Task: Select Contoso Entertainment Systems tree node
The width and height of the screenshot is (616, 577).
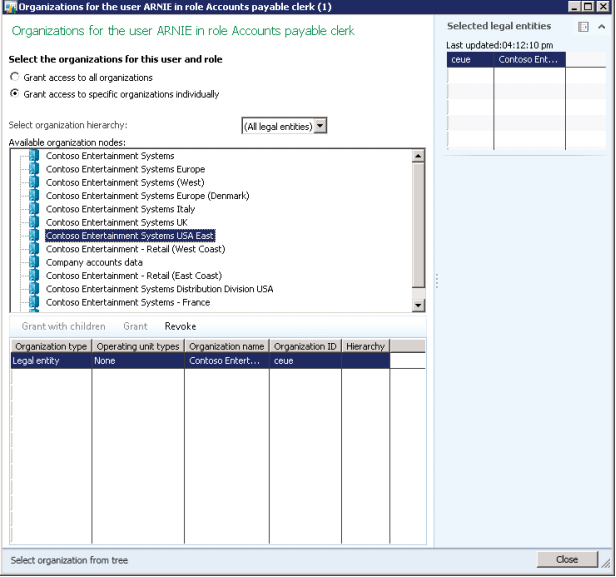Action: (x=110, y=156)
